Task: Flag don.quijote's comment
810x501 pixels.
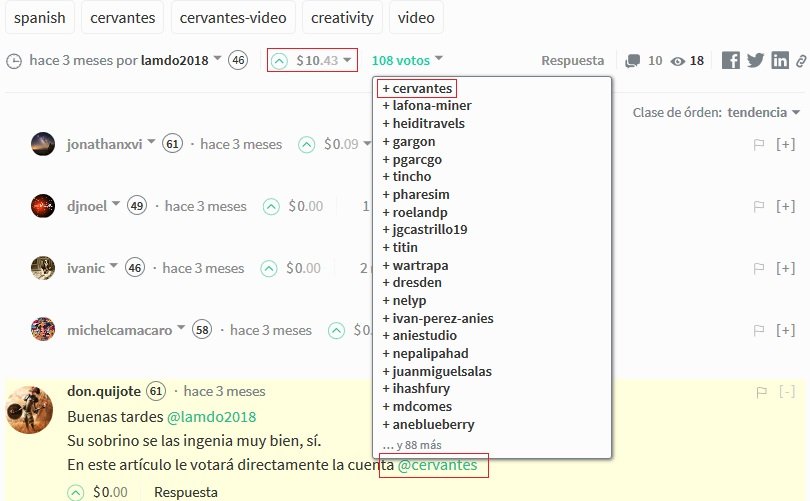Action: coord(761,393)
